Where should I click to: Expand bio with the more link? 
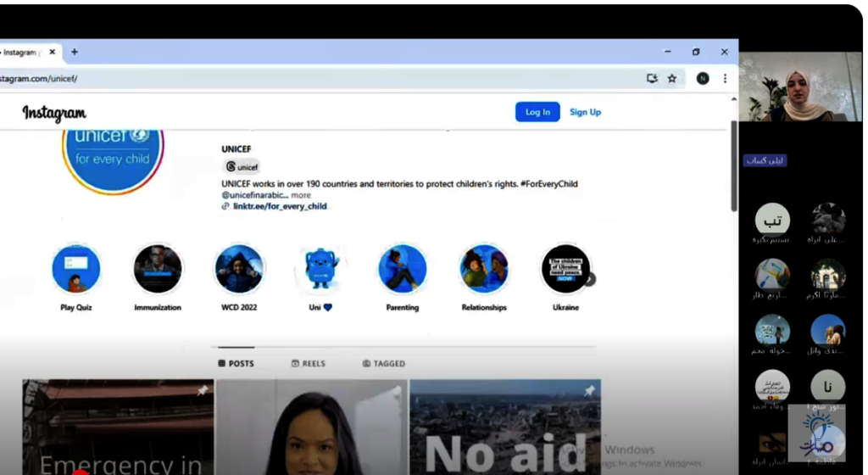coord(301,195)
